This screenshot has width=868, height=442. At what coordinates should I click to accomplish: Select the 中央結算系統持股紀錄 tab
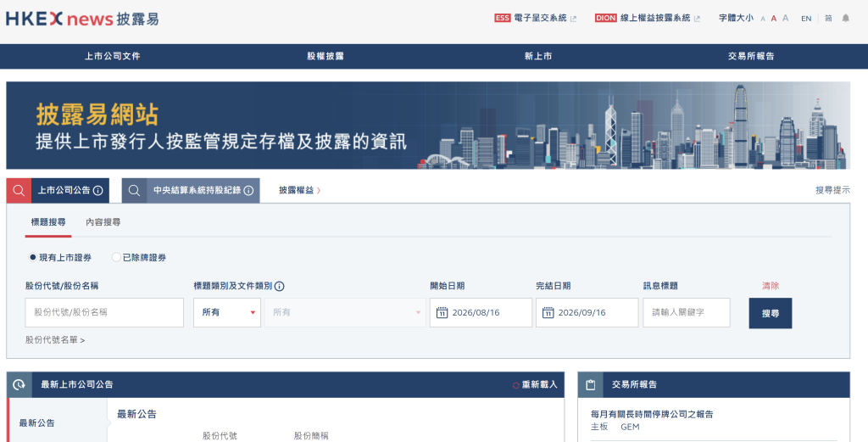(x=197, y=191)
